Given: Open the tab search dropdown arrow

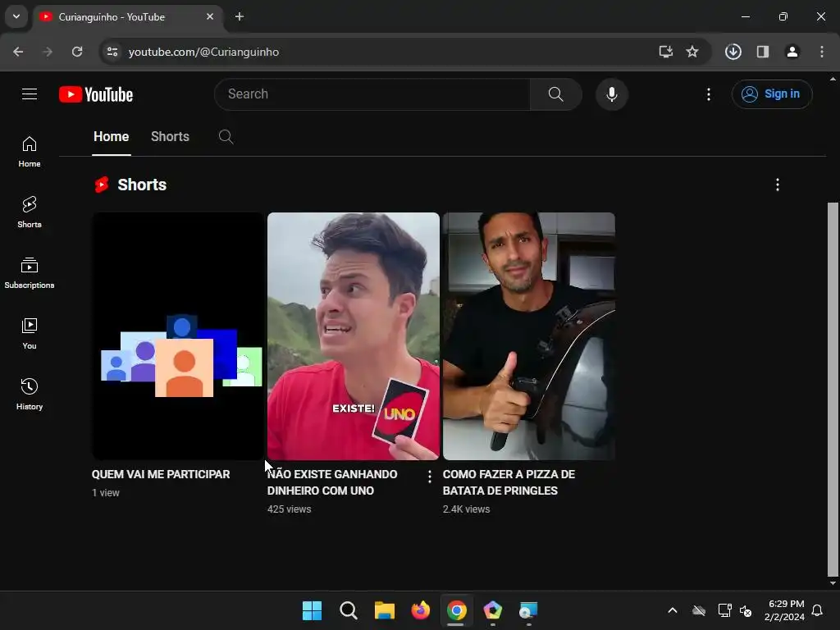Looking at the screenshot, I should 16,16.
